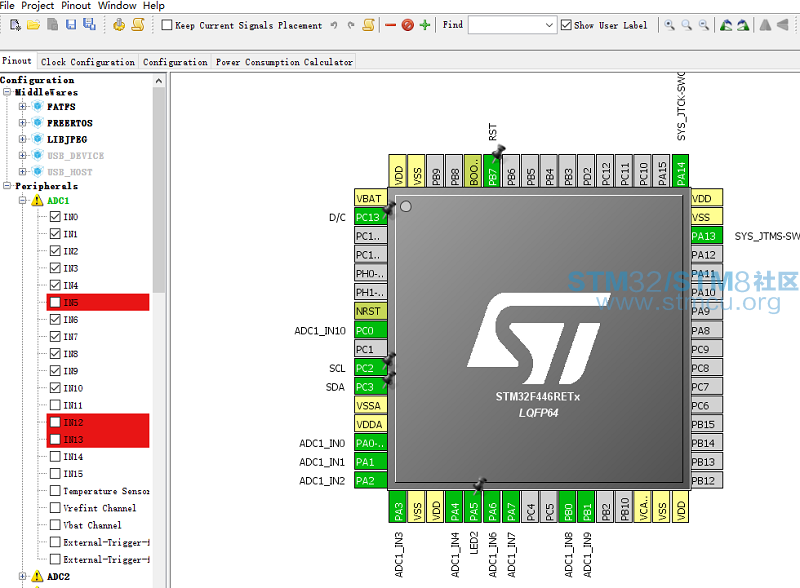The image size is (800, 588).
Task: Enable ADC1 IN11 channel checkbox
Action: 55,405
